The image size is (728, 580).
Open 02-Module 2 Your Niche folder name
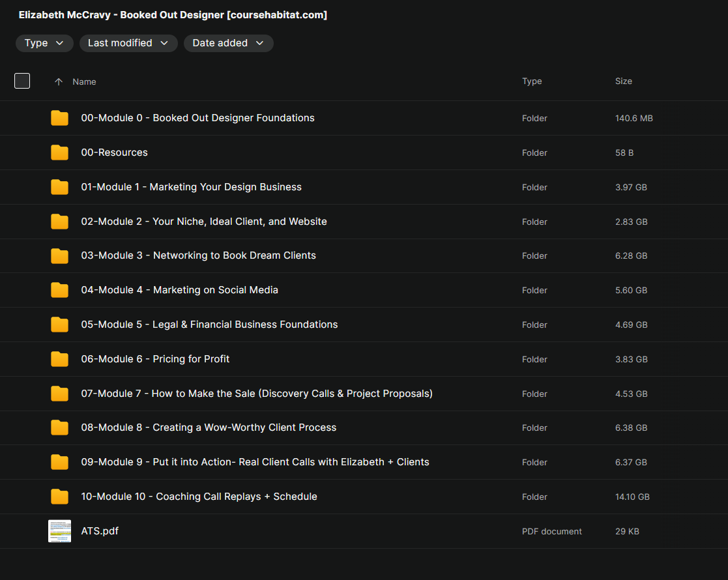[x=203, y=222]
